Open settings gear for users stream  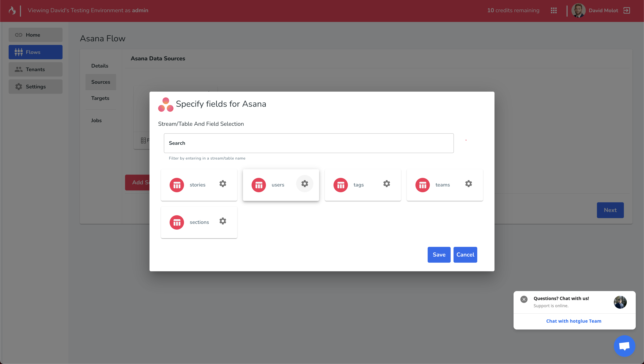(305, 184)
